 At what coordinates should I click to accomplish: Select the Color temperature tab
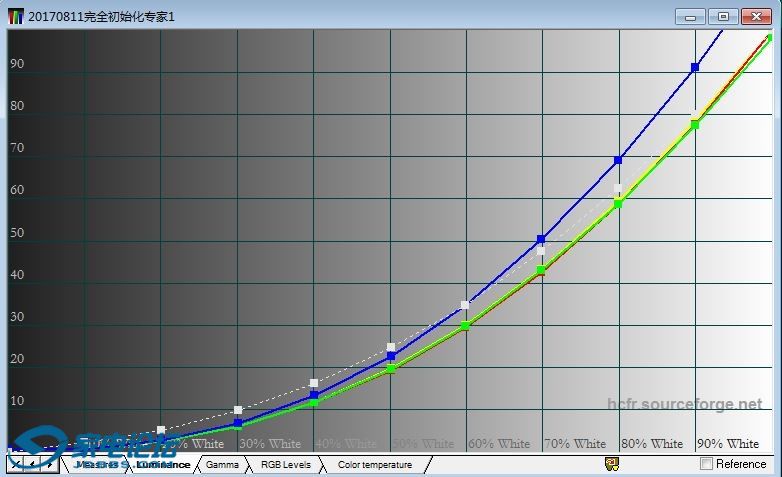coord(374,465)
